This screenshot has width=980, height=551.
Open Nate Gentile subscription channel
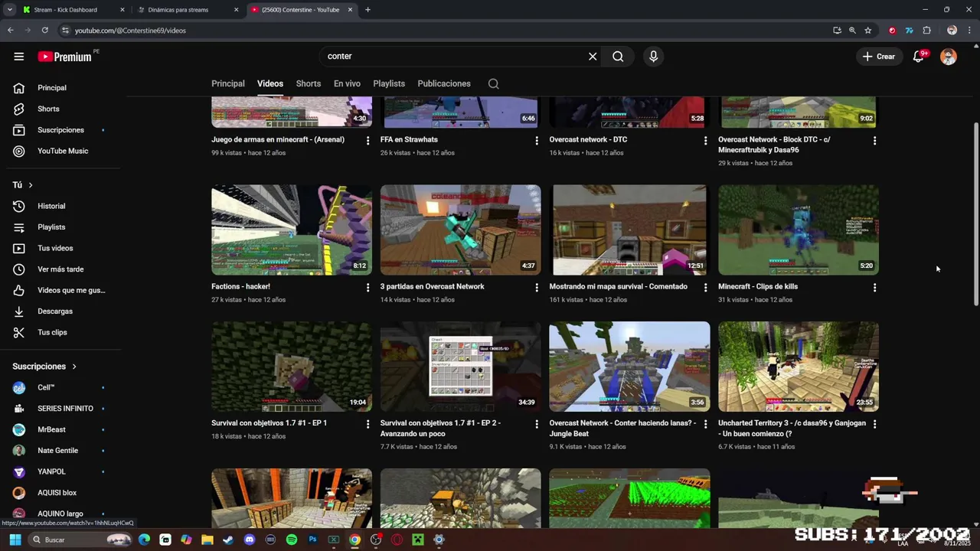pos(58,451)
